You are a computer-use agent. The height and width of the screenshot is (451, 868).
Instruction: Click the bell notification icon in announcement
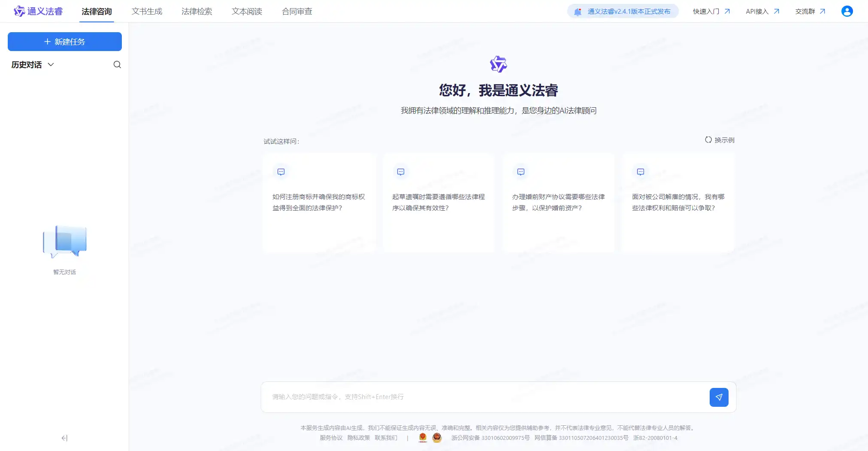pos(578,12)
